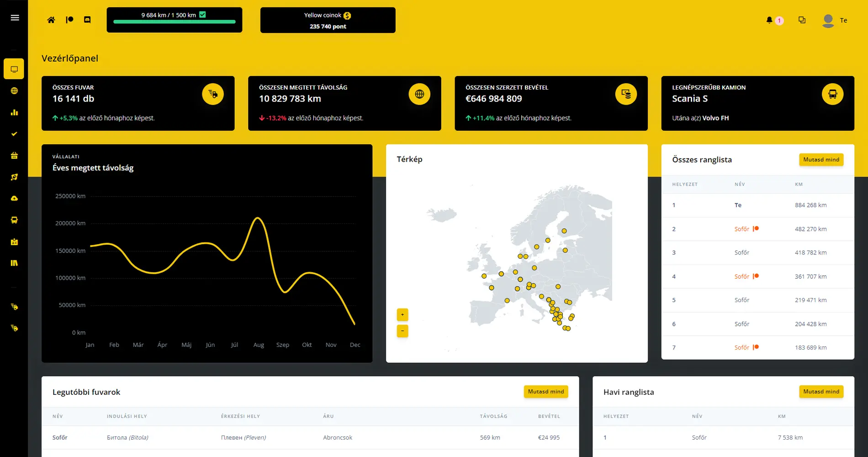The width and height of the screenshot is (868, 457).
Task: Click 'Mutasd mind' in Legutóbbi fuvarok
Action: (x=545, y=392)
